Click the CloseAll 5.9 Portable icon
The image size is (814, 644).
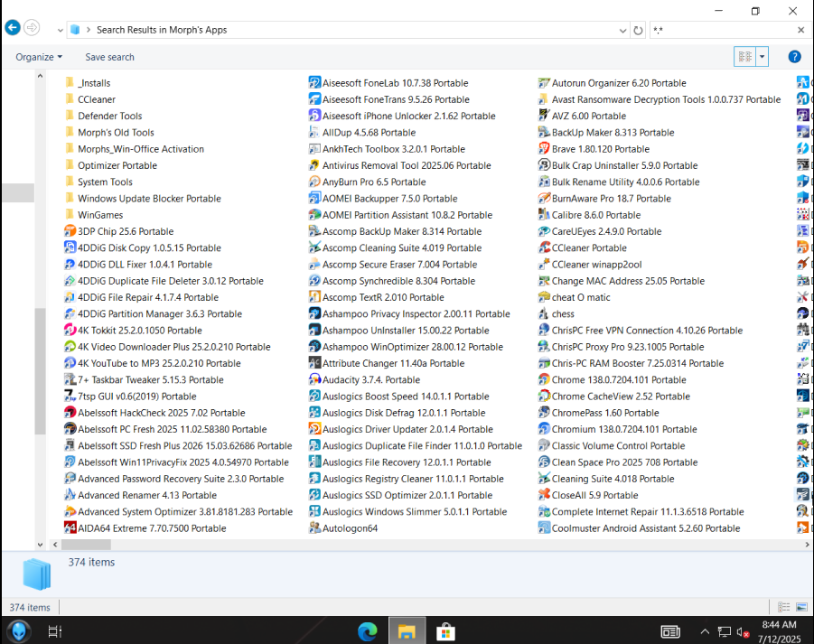[x=544, y=495]
